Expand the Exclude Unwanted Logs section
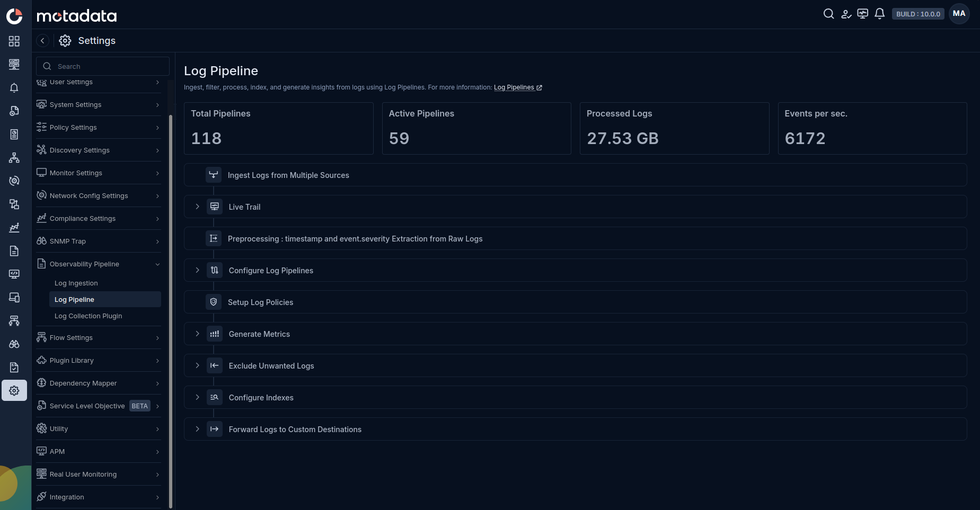Viewport: 980px width, 510px height. (x=197, y=365)
